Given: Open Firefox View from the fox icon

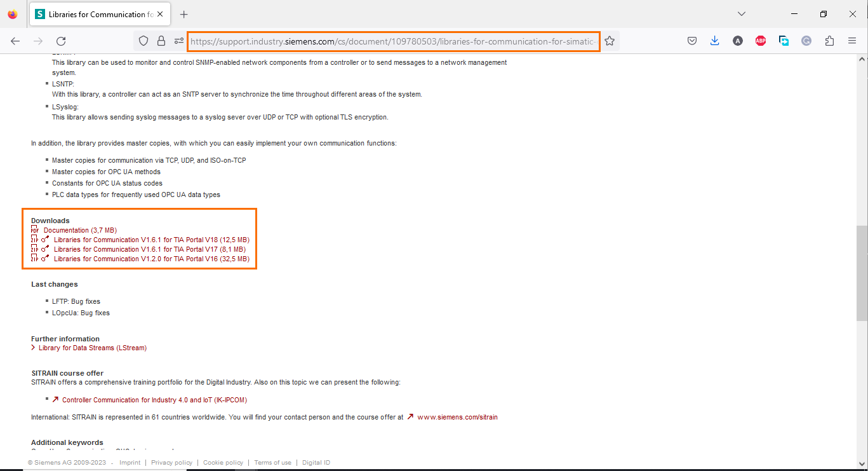Looking at the screenshot, I should pos(13,14).
